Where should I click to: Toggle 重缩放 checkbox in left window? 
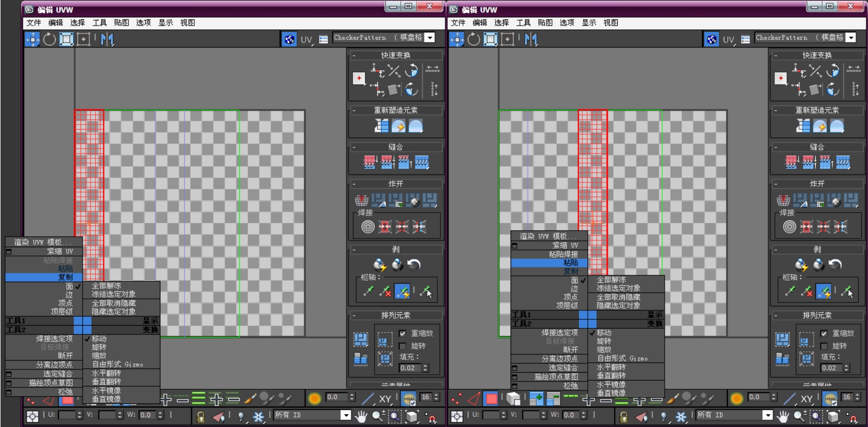pos(402,333)
